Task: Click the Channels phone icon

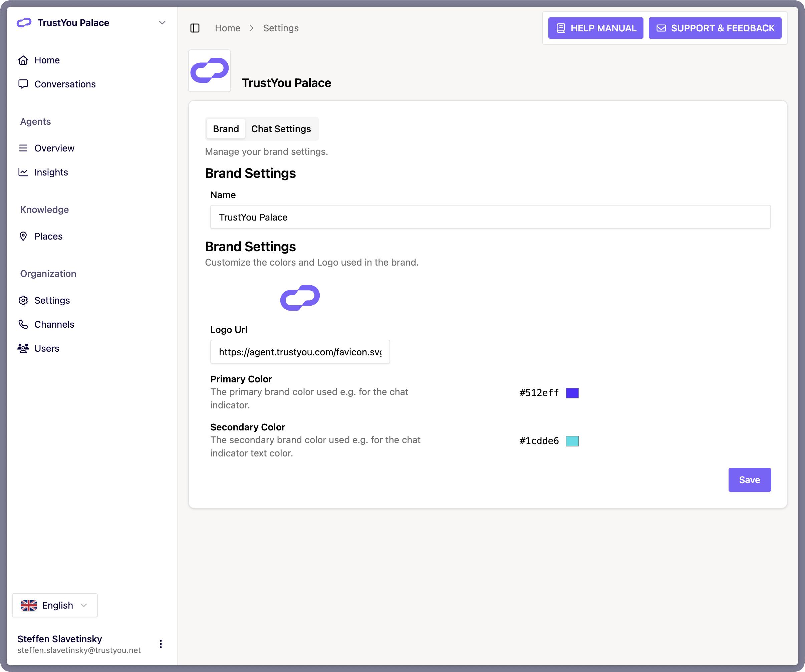Action: point(23,324)
